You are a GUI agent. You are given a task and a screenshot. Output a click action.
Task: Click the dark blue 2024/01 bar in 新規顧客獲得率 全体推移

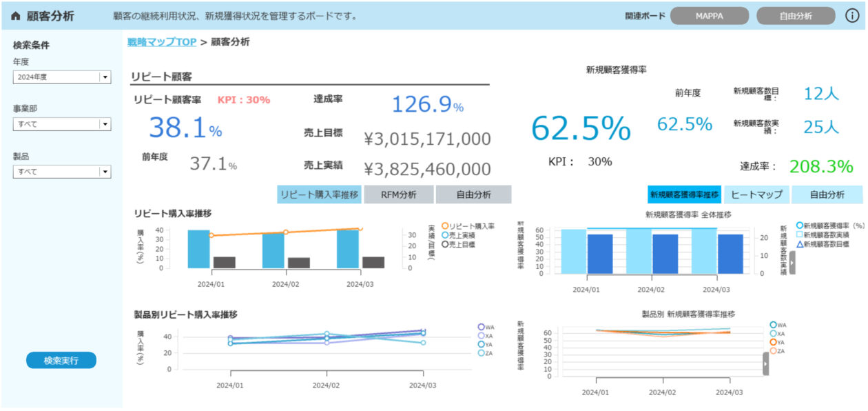coord(600,254)
